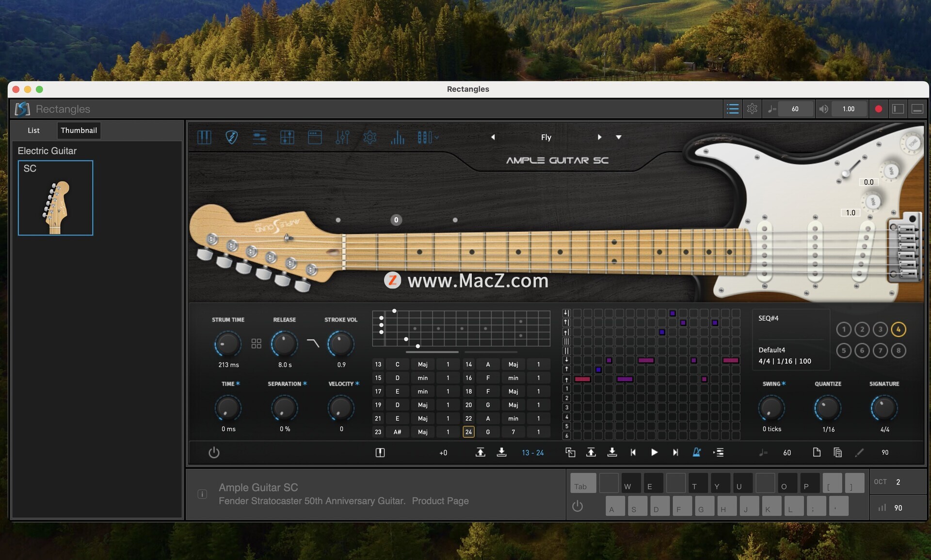
Task: Click the info icon beside Ample Guitar SC
Action: (203, 494)
